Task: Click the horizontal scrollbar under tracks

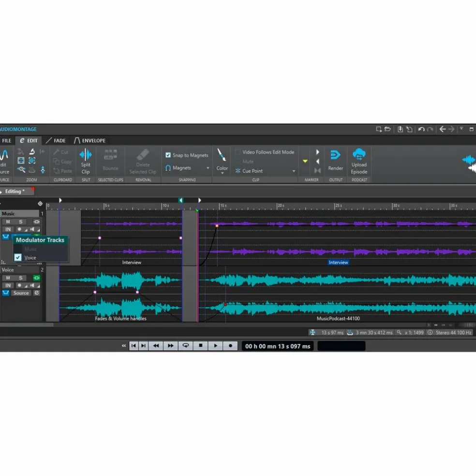Action: point(27,325)
